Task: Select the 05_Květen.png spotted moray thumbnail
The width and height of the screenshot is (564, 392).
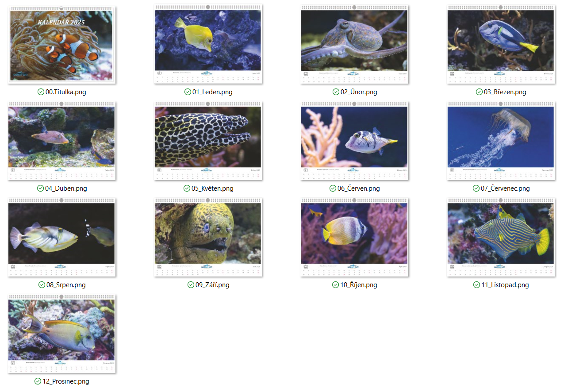Action: pos(208,141)
